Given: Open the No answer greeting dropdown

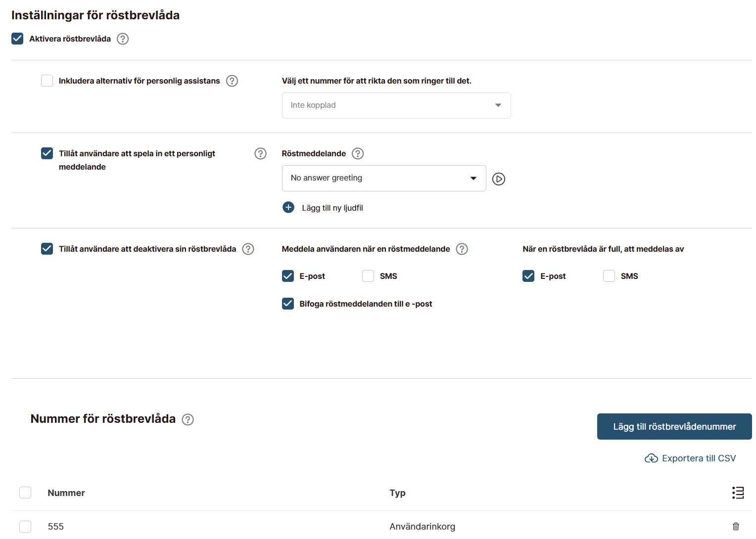Looking at the screenshot, I should click(383, 178).
